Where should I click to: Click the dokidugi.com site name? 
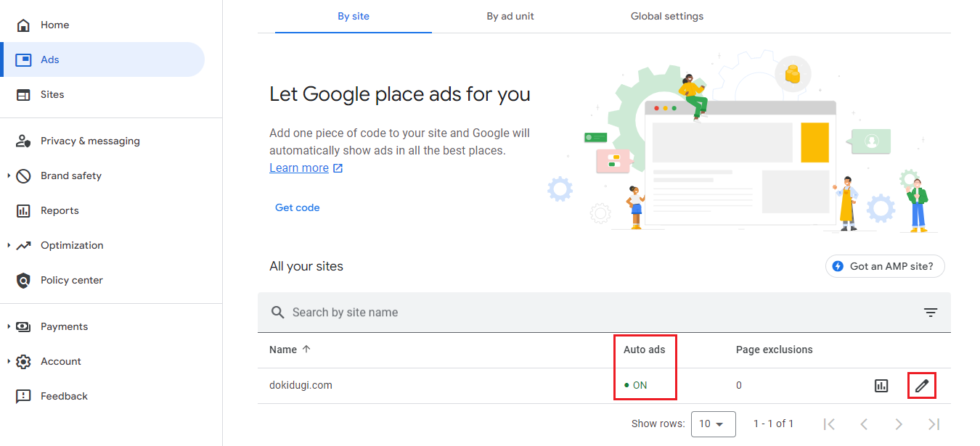301,386
